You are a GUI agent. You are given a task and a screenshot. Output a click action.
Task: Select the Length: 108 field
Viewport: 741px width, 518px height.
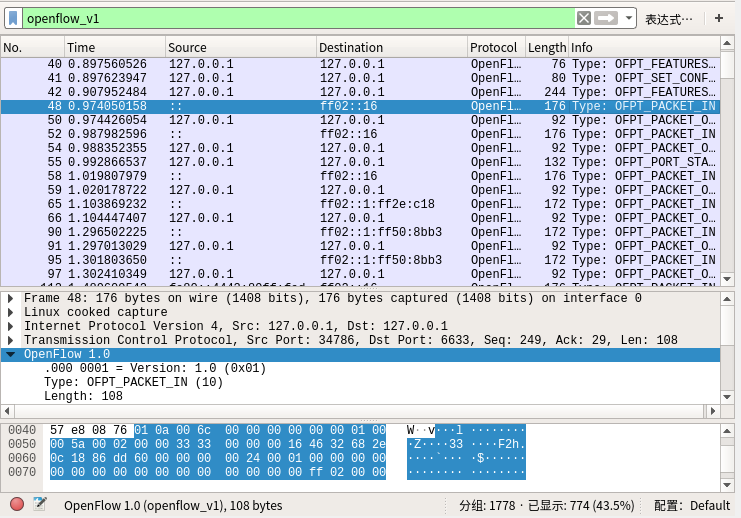coord(83,396)
